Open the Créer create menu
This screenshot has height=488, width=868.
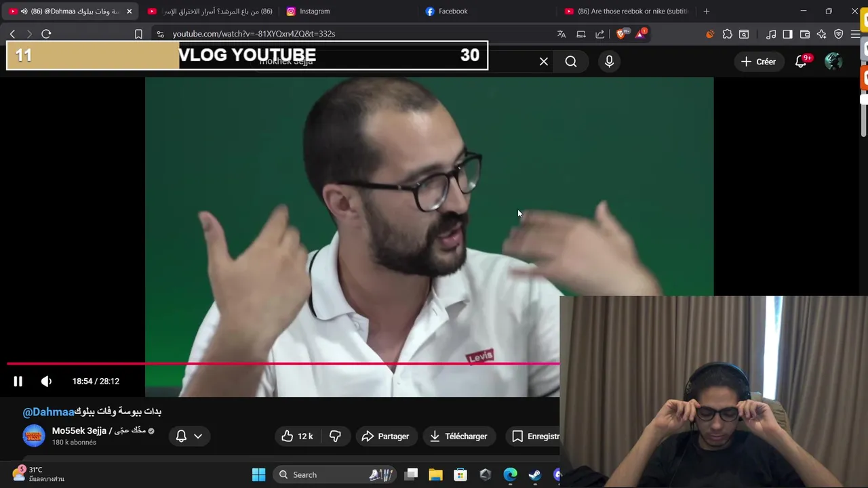click(x=758, y=62)
